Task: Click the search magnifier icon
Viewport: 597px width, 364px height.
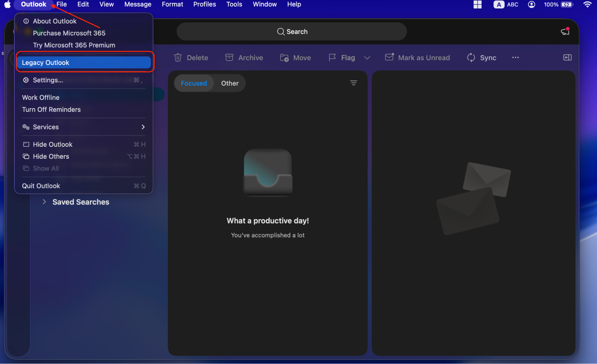Action: point(280,32)
